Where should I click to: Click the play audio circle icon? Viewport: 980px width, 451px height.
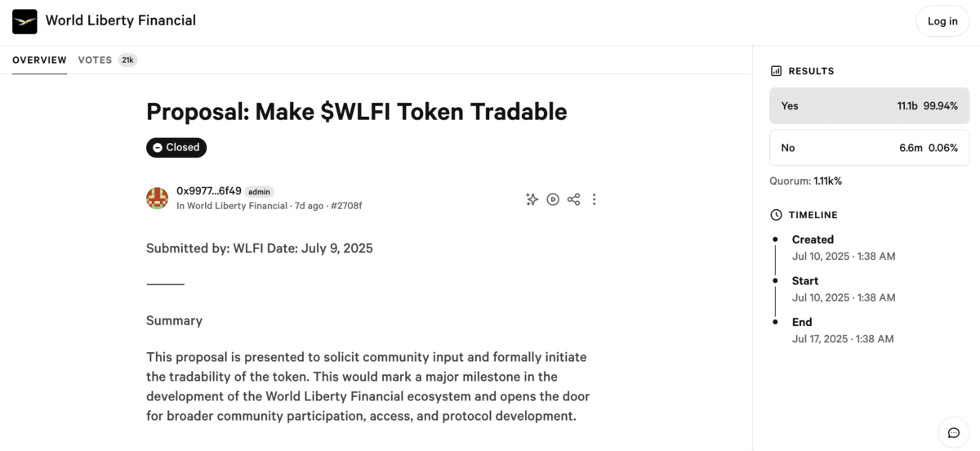pos(553,199)
